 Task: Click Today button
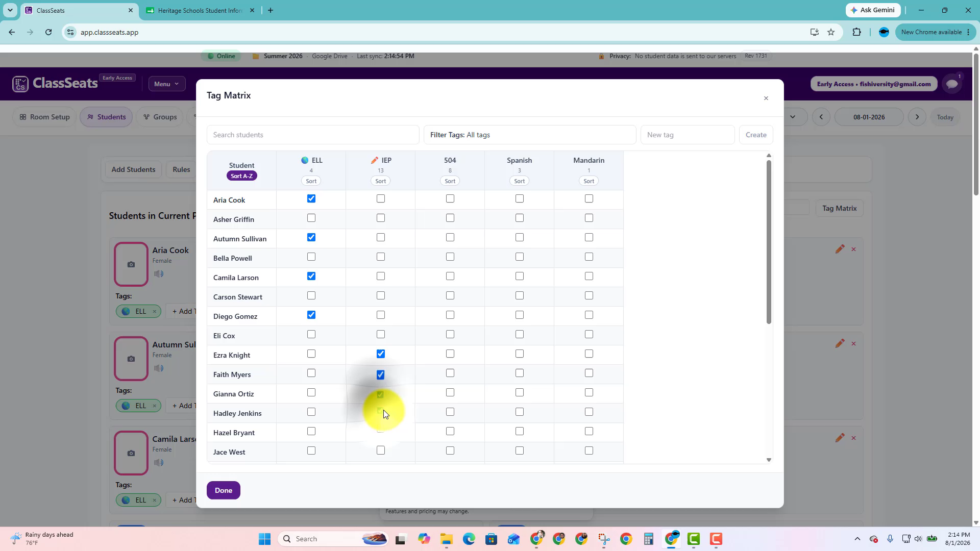point(945,117)
